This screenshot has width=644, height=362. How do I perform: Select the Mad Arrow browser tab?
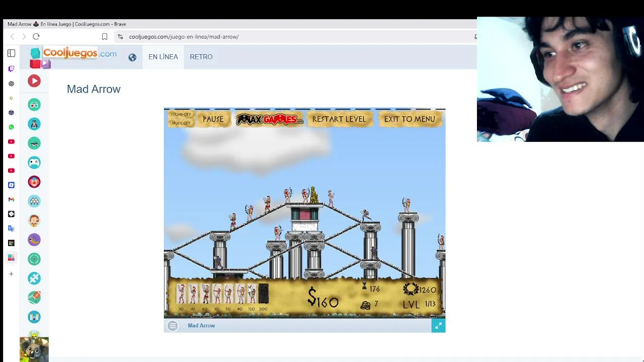(x=67, y=24)
